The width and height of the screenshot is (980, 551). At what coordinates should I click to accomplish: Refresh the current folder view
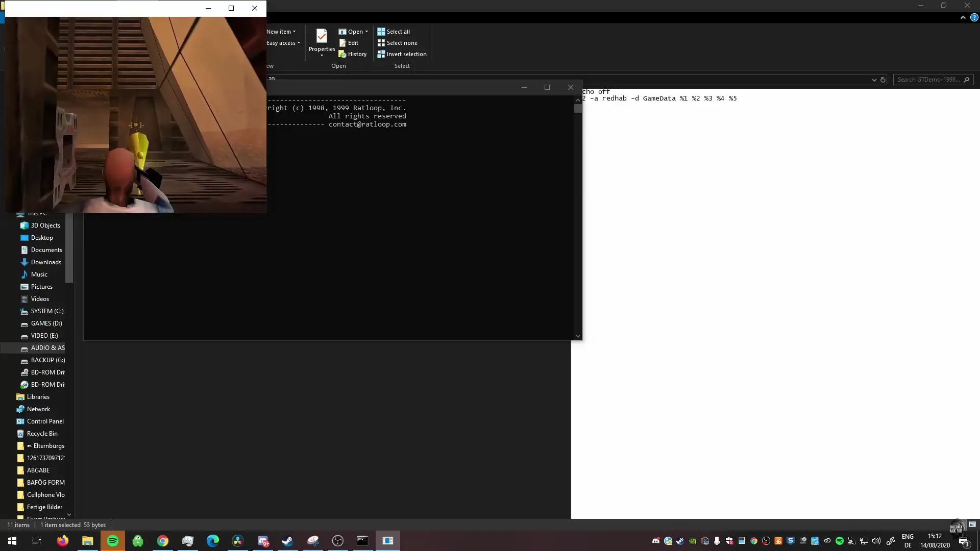pyautogui.click(x=883, y=80)
